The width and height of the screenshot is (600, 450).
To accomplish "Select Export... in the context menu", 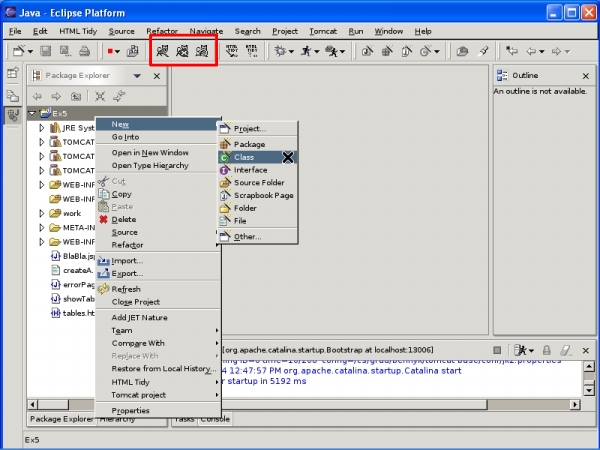I will (158, 274).
